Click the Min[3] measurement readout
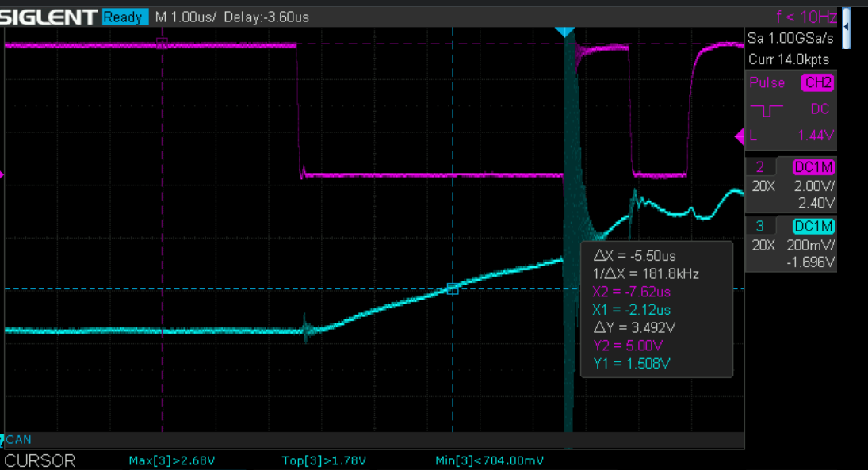The width and height of the screenshot is (868, 470). click(489, 460)
